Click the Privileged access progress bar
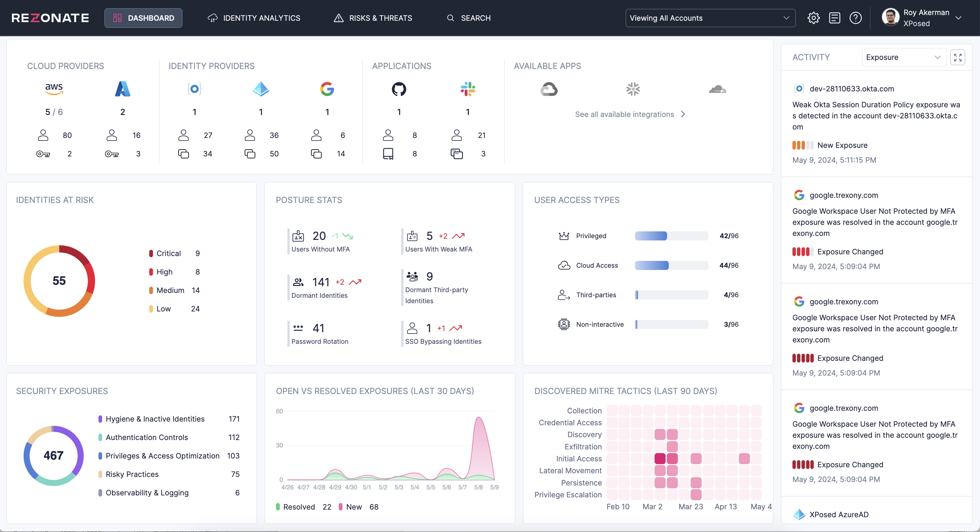The image size is (980, 532). tap(671, 236)
